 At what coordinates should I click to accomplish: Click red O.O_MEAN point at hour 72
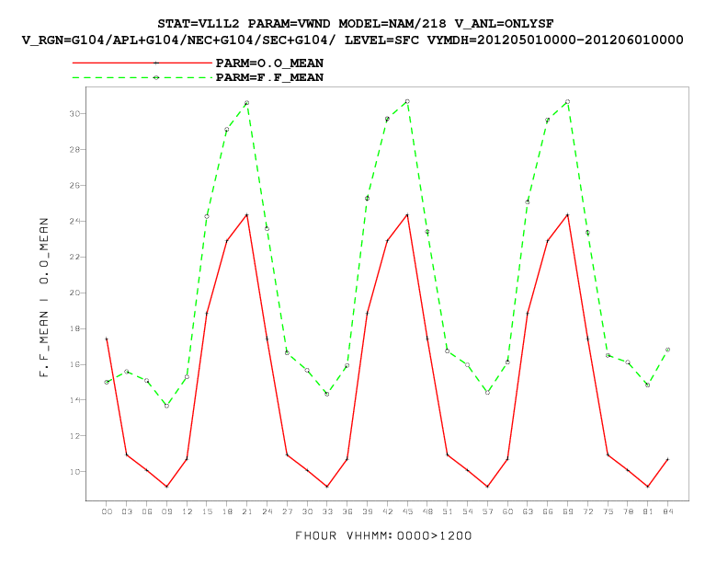[587, 339]
